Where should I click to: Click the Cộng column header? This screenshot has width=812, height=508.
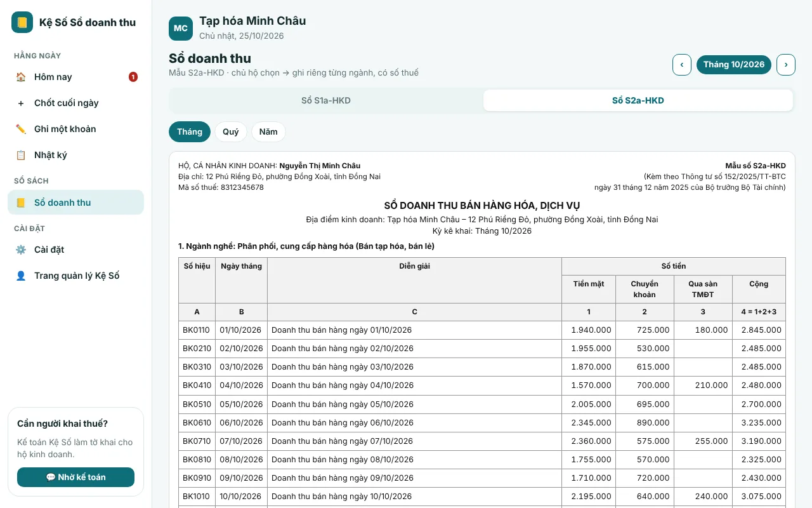[759, 289]
